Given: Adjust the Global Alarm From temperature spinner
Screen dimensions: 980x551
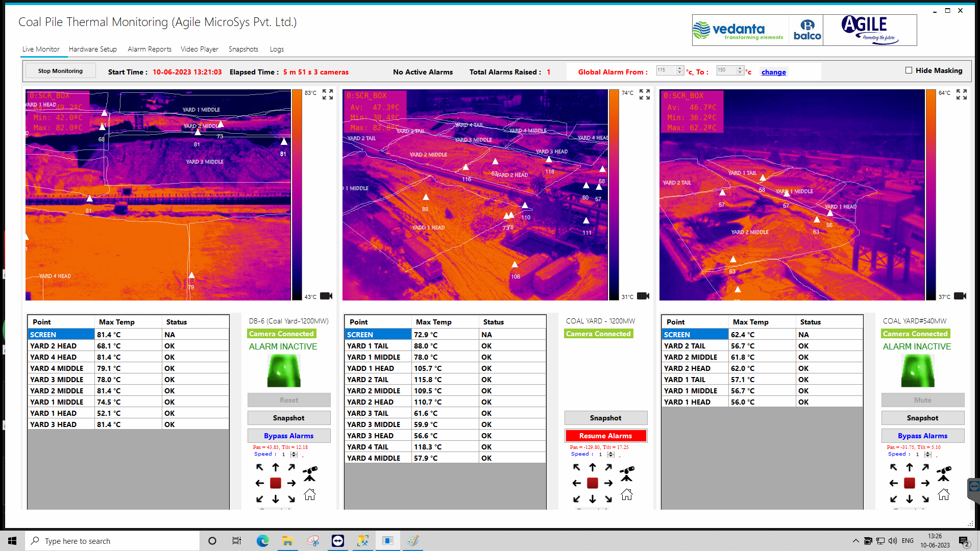Looking at the screenshot, I should point(679,70).
